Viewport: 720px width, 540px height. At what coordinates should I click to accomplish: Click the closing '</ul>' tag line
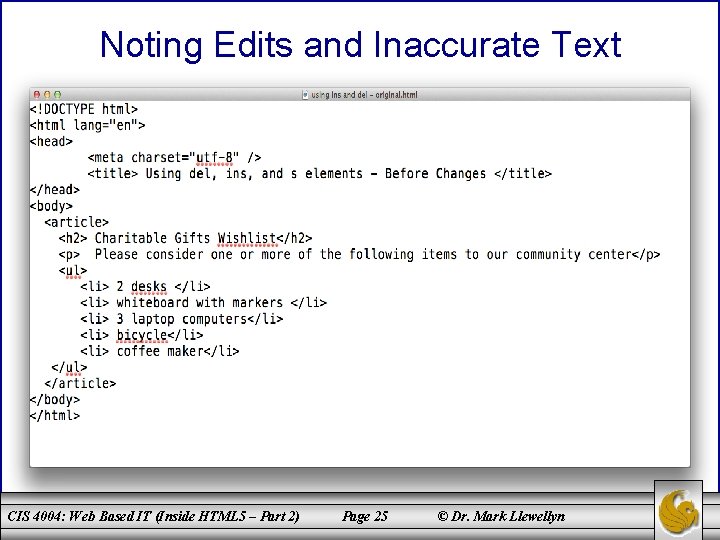pos(69,367)
